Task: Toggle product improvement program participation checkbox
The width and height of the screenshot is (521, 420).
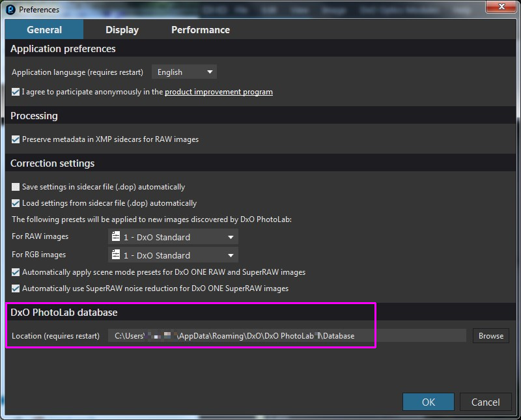Action: coord(16,92)
